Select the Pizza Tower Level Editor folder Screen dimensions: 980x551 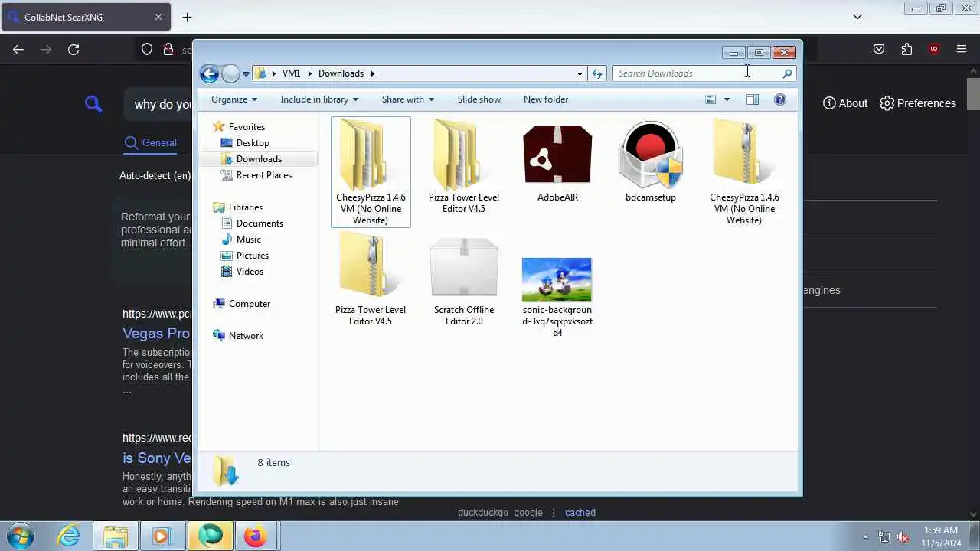pos(464,167)
